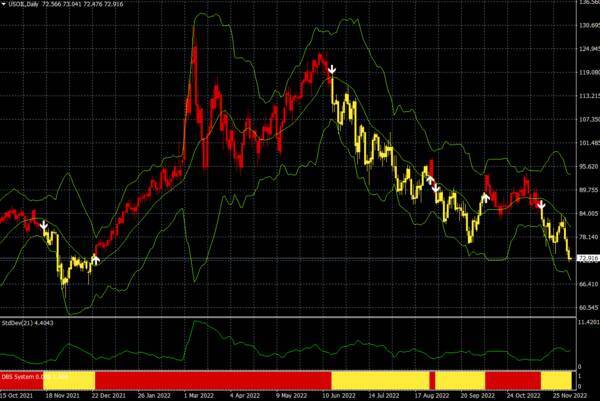Click the white down arrow at June 2022 peak

pyautogui.click(x=331, y=69)
